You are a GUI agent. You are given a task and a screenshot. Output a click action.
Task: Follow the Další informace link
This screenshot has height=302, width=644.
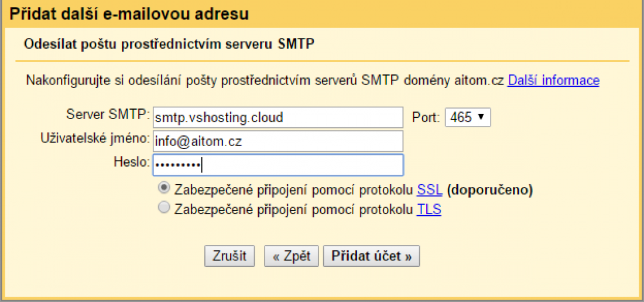point(553,80)
